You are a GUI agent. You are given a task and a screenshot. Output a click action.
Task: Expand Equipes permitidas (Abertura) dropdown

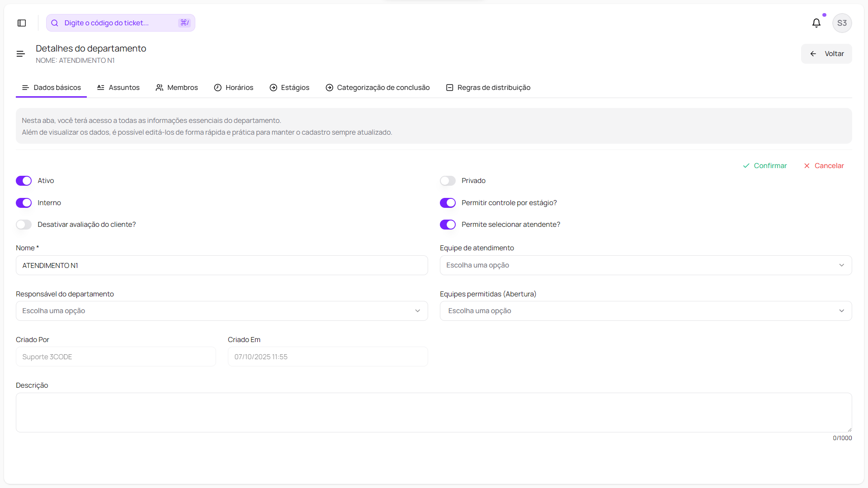646,311
